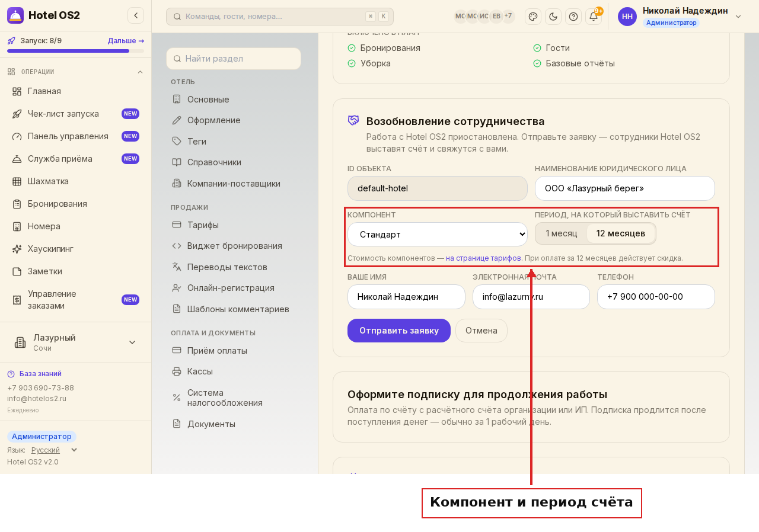Click 'Отправить заявку' button

399,331
